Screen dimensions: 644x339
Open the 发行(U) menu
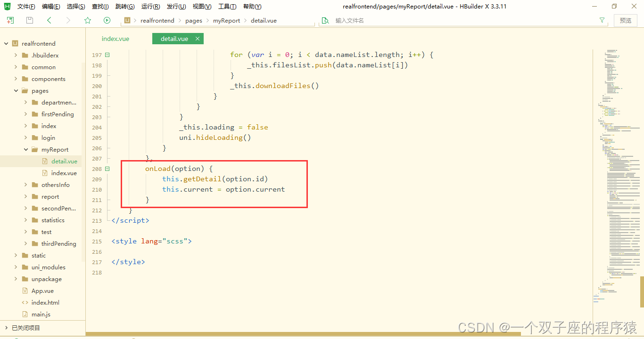[x=176, y=7]
